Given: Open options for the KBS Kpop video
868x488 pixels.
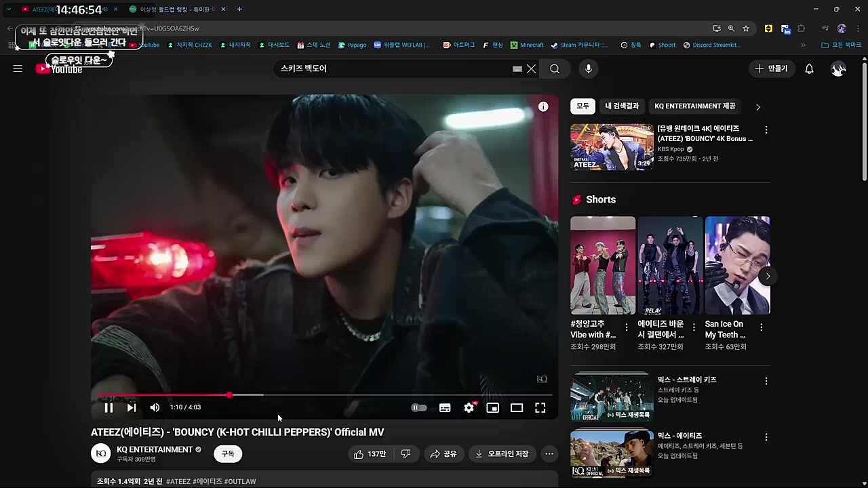Looking at the screenshot, I should (766, 129).
